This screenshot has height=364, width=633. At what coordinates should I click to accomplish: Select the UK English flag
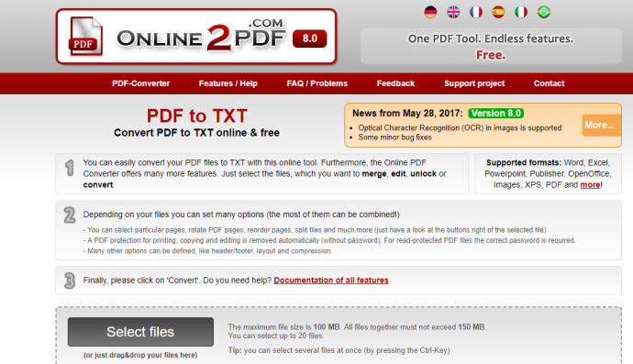[x=453, y=12]
